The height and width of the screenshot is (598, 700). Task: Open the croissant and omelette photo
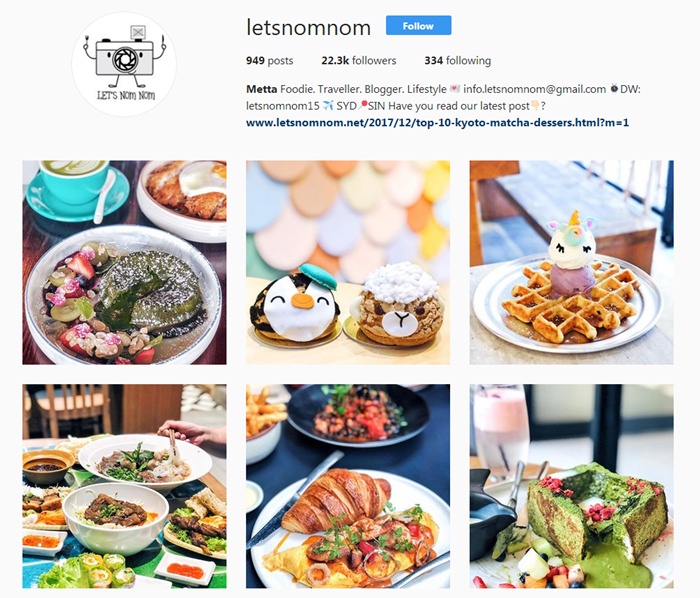(348, 486)
